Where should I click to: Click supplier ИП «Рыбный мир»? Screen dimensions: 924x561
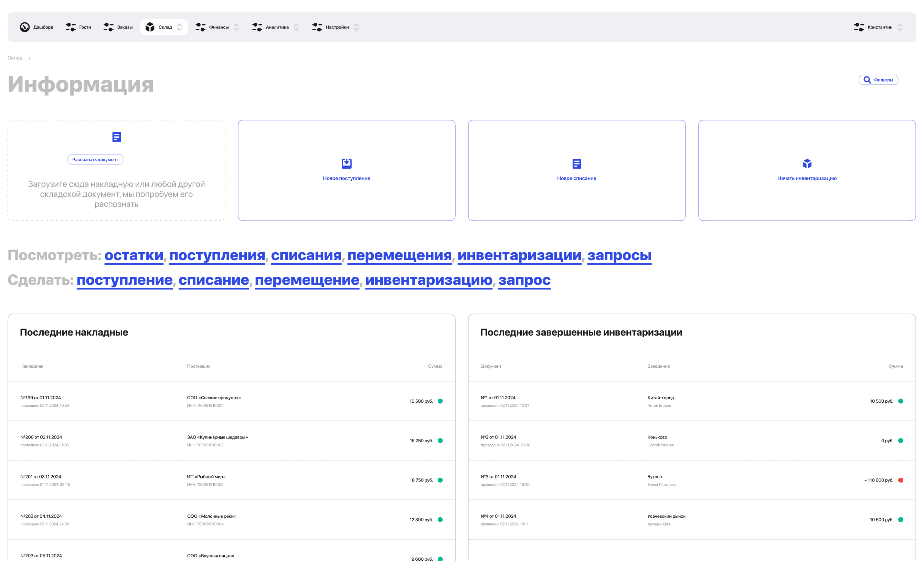tap(206, 477)
